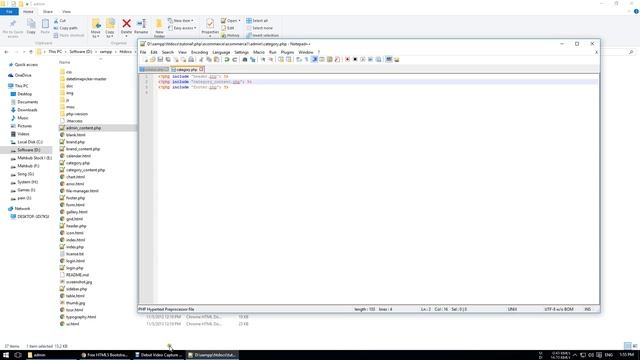Click the Find binoculars icon in Notepad++
Viewport: 640px width, 360px height.
pos(244,60)
